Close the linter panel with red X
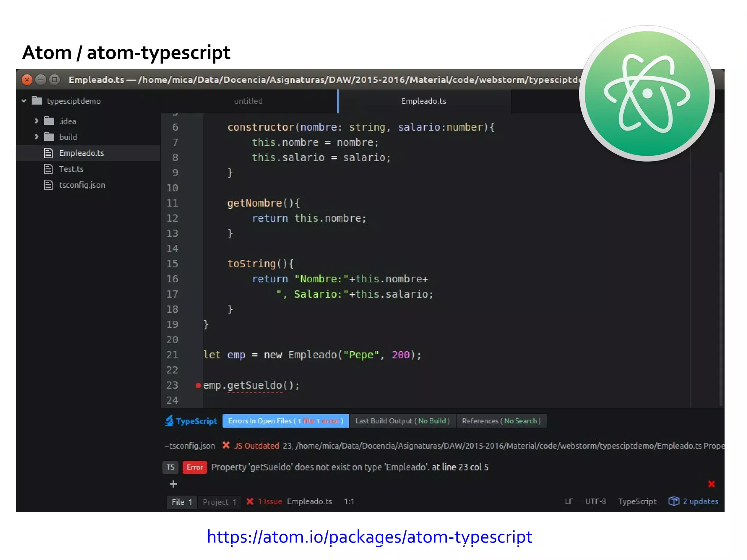747x560 pixels. (711, 484)
